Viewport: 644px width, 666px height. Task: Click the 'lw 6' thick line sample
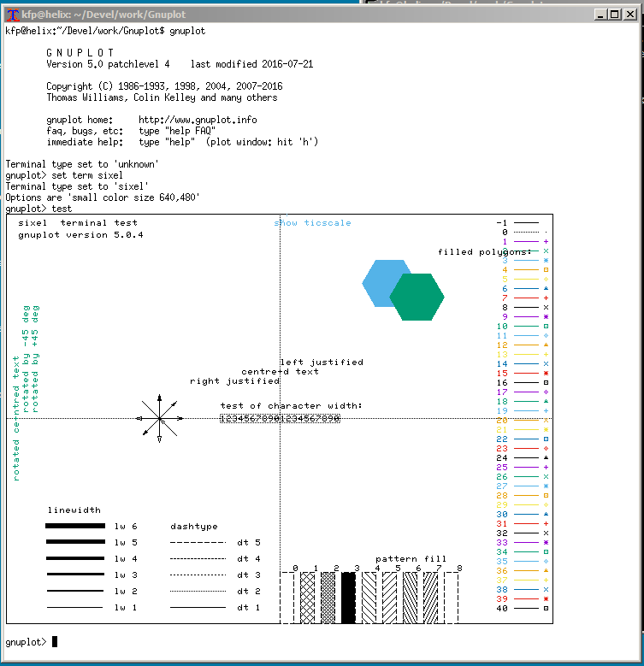pos(75,526)
